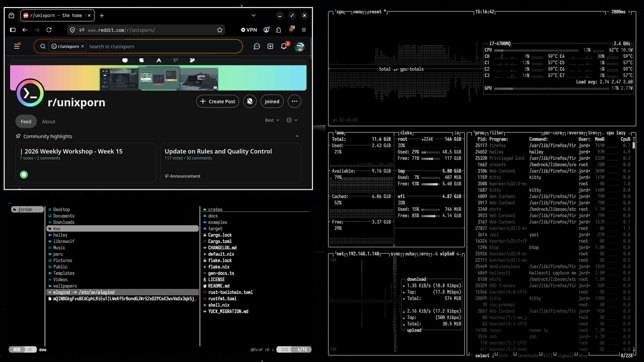Toggle io mode in btop disks box

[457, 132]
